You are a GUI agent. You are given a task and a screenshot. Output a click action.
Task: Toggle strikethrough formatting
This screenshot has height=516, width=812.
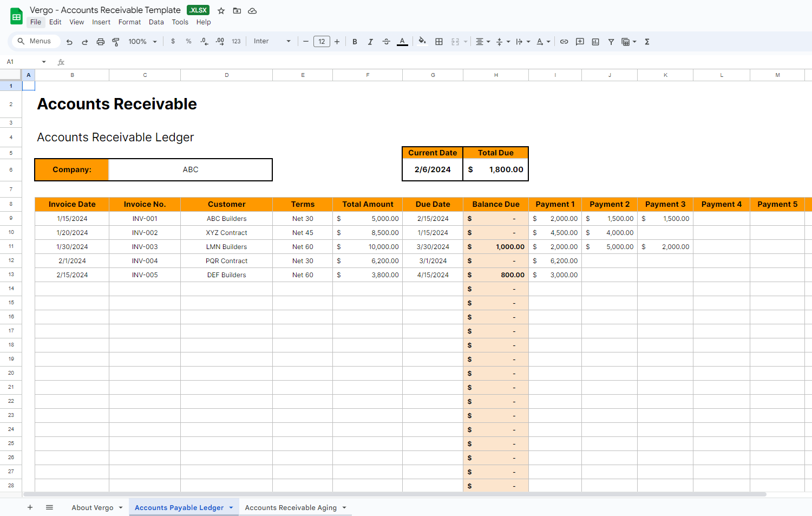pyautogui.click(x=386, y=42)
